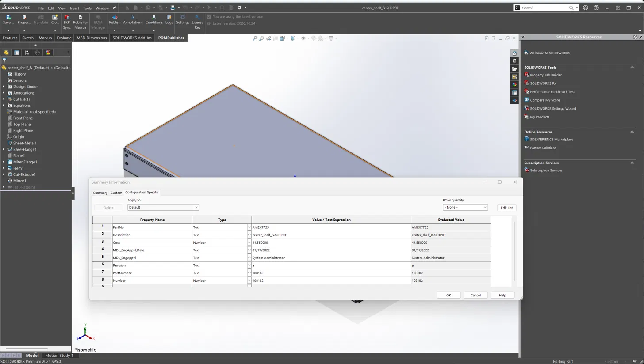Collapse the Online Resources section
The height and width of the screenshot is (364, 644).
tap(632, 132)
